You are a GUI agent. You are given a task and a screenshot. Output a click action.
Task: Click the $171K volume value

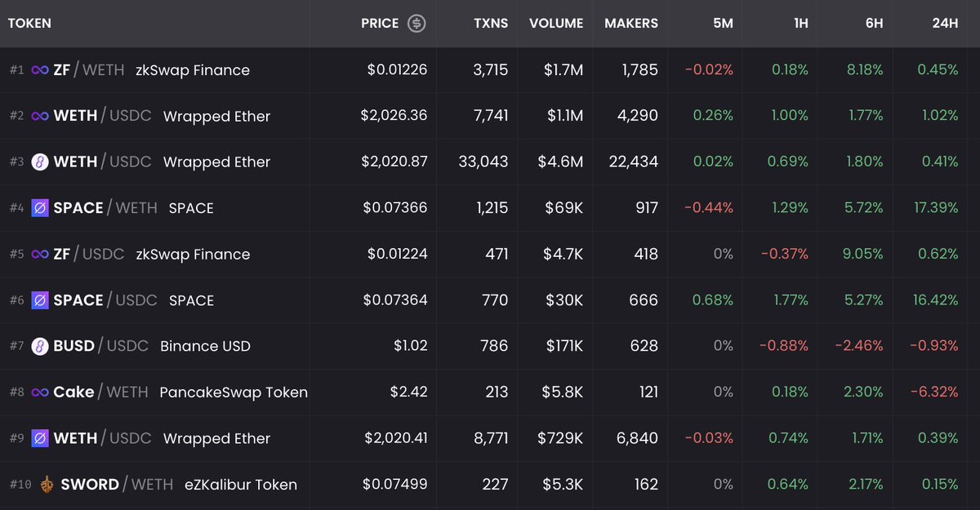pyautogui.click(x=563, y=346)
